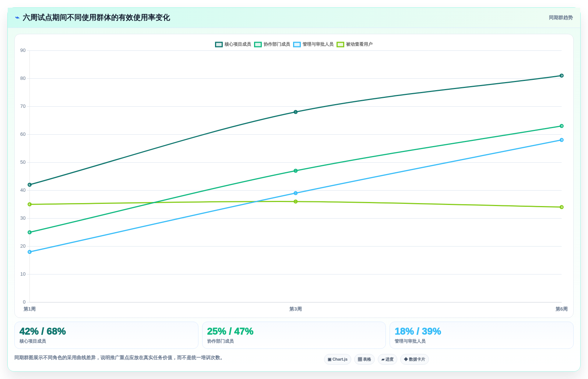
Task: Click the 同期群趋势 label in the header
Action: [561, 18]
